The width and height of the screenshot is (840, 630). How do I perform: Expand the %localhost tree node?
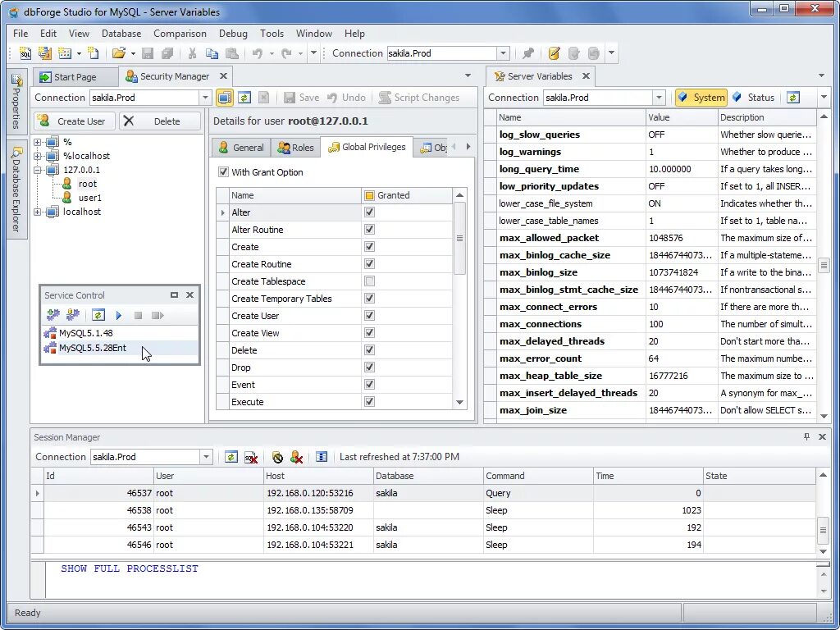coord(38,156)
